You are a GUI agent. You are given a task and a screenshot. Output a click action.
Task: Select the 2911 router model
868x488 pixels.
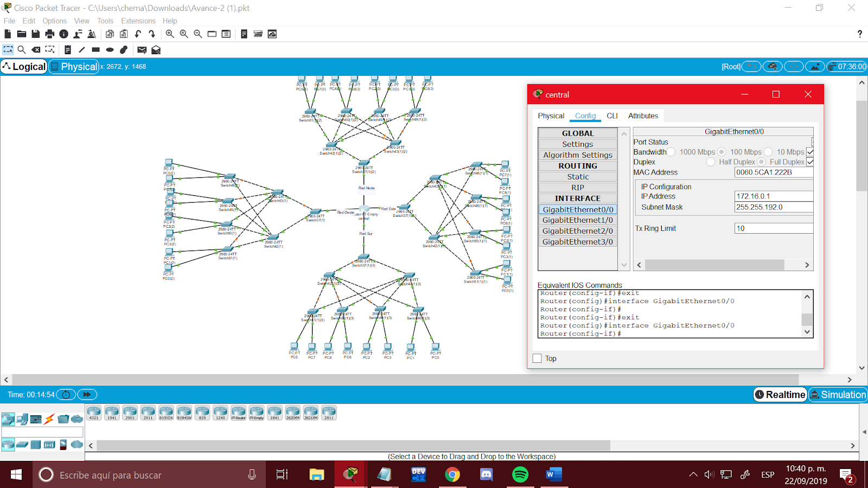(148, 412)
